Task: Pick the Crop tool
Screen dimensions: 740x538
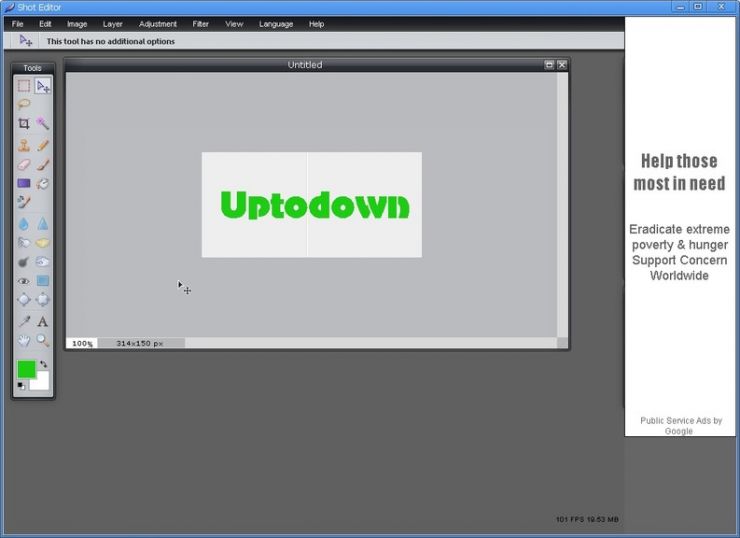Action: 24,124
